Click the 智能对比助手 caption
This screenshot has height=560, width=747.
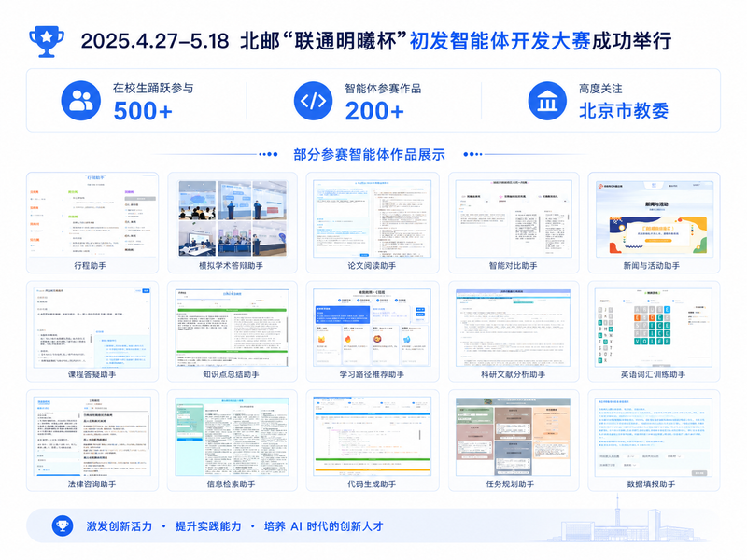tap(513, 266)
